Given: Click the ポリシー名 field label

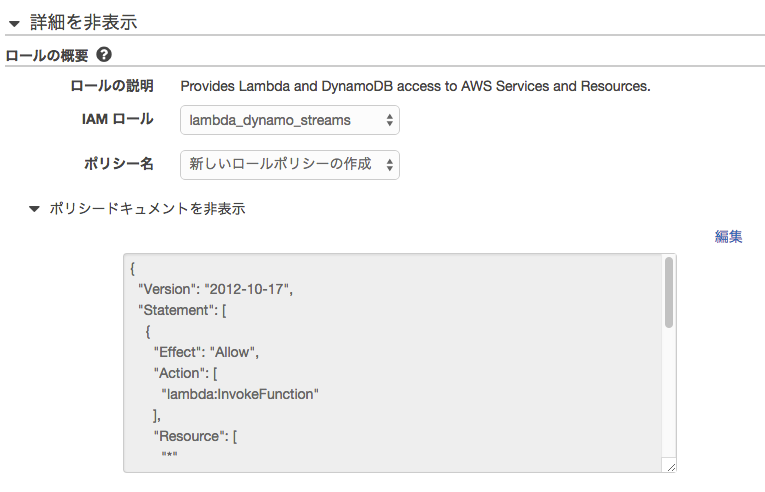Looking at the screenshot, I should [118, 163].
